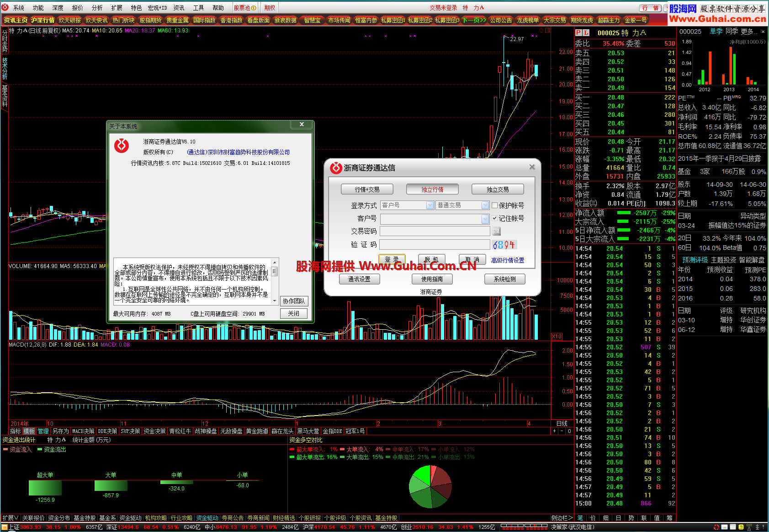Select the MACD决策 indicator tab
This screenshot has width=769, height=532.
click(83, 431)
